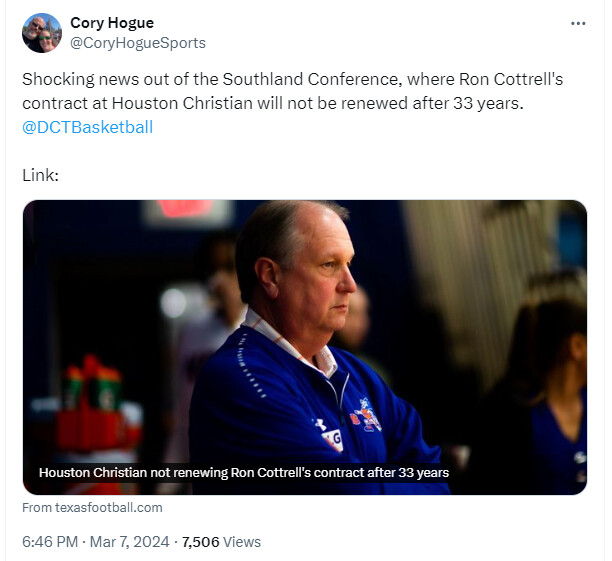Click the @CoryHogueSports handle
The width and height of the screenshot is (612, 561).
[138, 43]
